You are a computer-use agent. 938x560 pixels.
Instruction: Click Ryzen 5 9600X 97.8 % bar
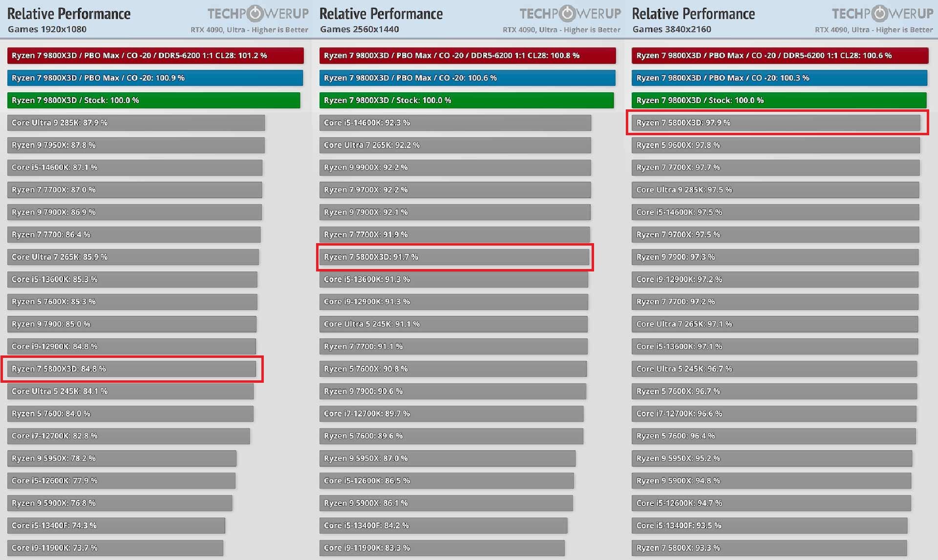tap(775, 145)
